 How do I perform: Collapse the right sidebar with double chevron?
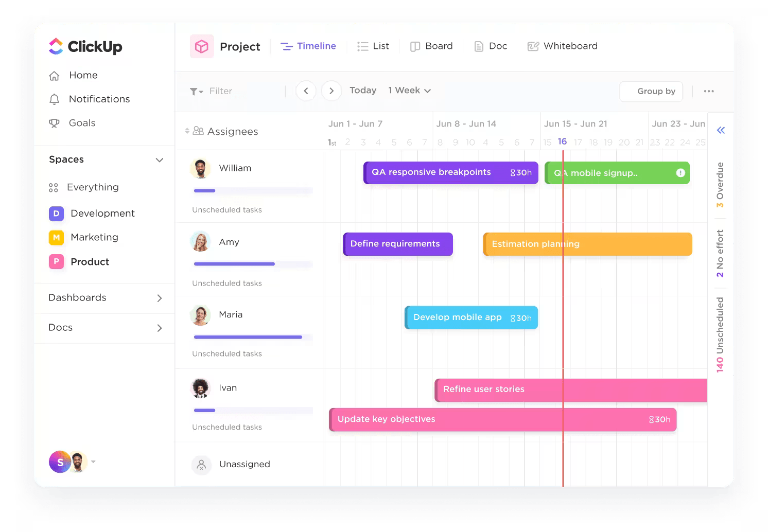click(x=721, y=130)
